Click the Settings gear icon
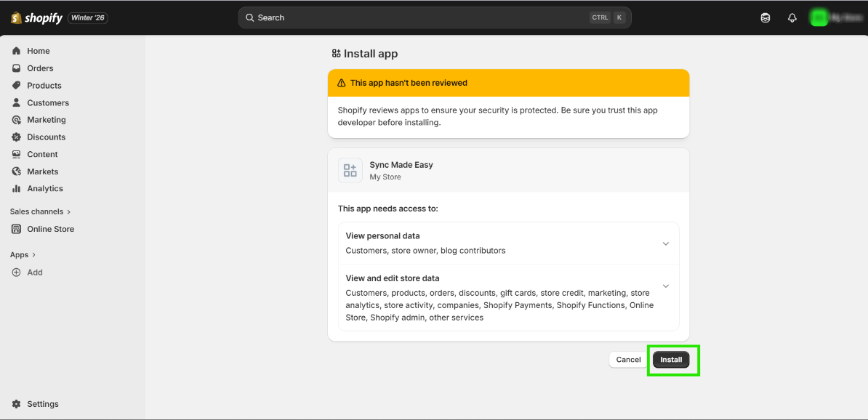 point(17,404)
